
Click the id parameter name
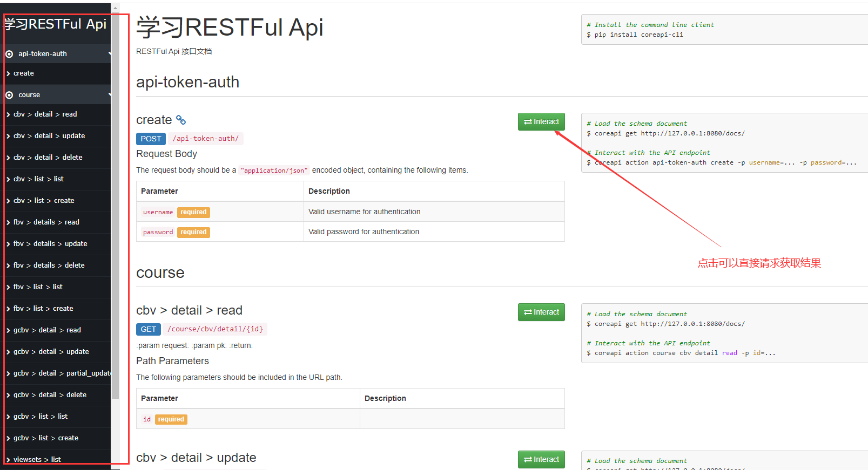147,419
